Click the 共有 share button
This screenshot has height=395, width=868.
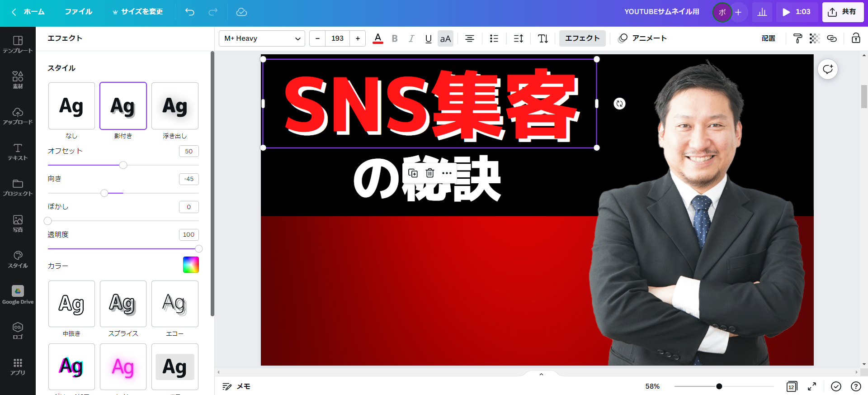pos(842,12)
